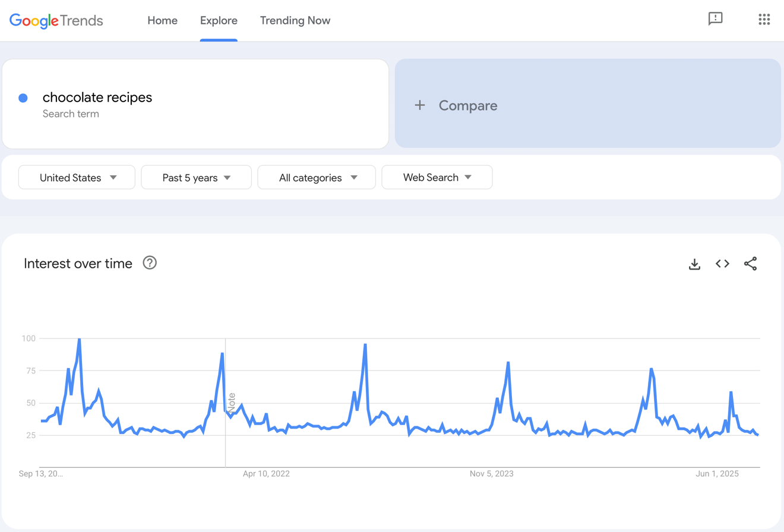This screenshot has width=784, height=532.
Task: Click the plus icon beside Compare
Action: (x=420, y=106)
